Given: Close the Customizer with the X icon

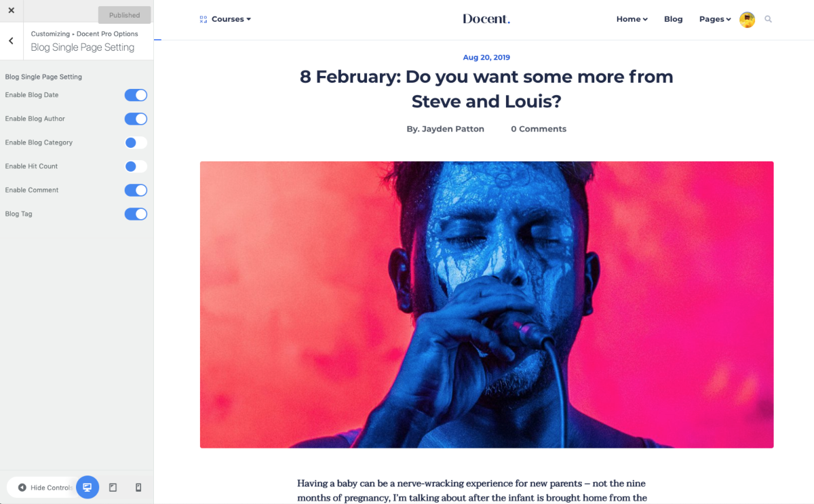Looking at the screenshot, I should (11, 11).
